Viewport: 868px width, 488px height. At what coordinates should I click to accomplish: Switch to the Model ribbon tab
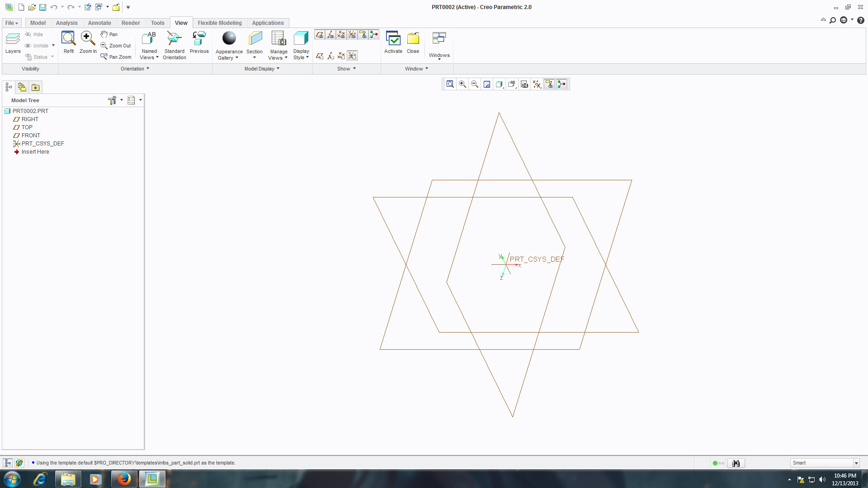38,23
